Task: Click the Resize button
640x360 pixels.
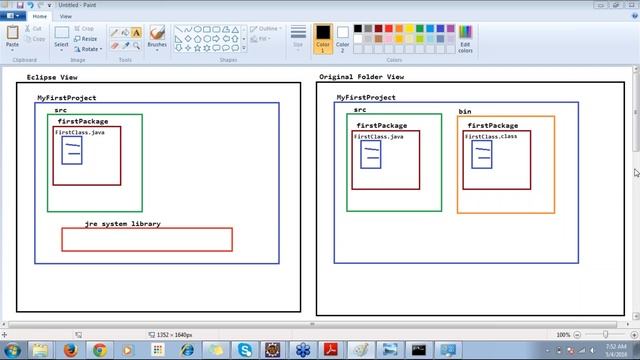Action: 86,39
